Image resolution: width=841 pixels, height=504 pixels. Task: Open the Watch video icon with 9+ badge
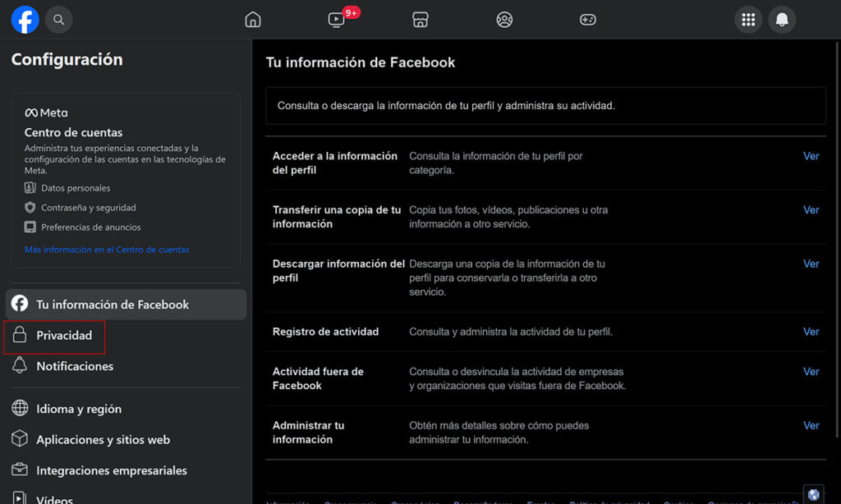click(337, 20)
